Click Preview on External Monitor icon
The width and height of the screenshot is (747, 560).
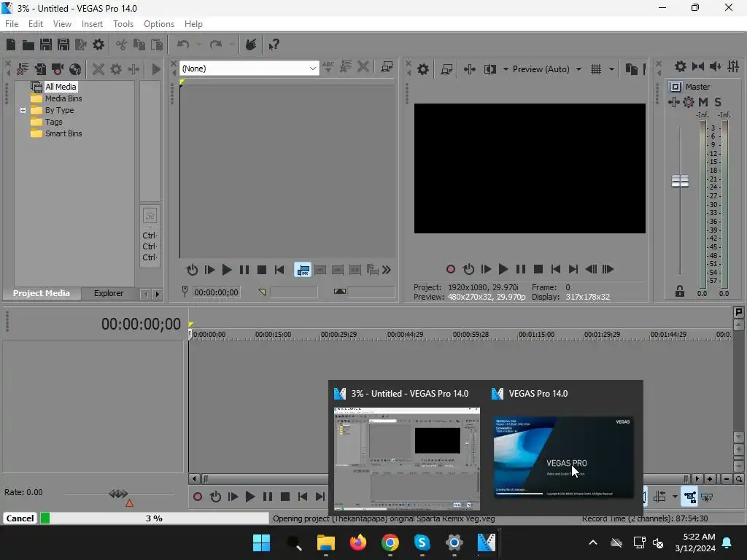pyautogui.click(x=446, y=69)
